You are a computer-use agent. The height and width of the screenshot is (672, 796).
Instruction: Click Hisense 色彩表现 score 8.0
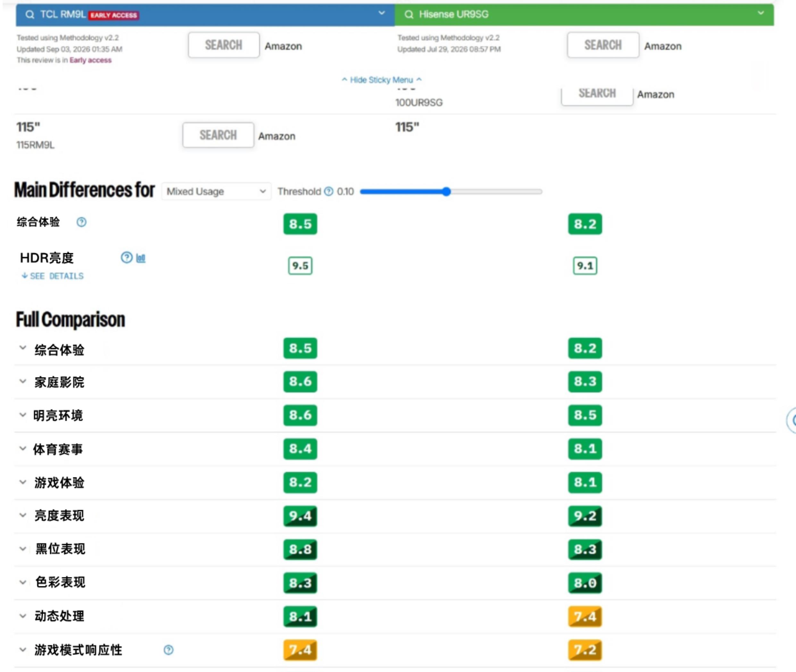tap(585, 583)
